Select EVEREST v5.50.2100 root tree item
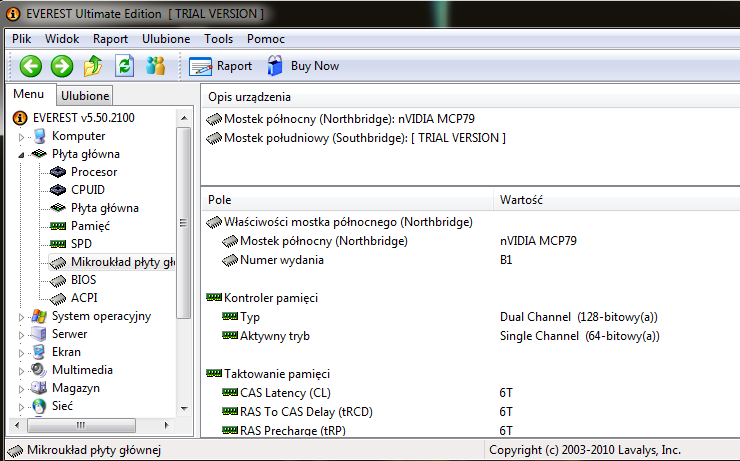This screenshot has height=461, width=740. coord(84,117)
